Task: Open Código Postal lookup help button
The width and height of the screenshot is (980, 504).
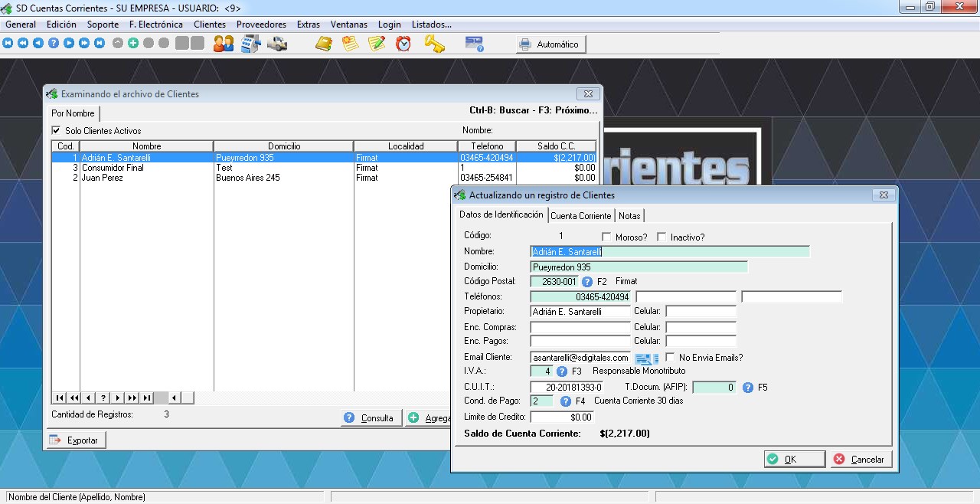Action: click(x=587, y=282)
